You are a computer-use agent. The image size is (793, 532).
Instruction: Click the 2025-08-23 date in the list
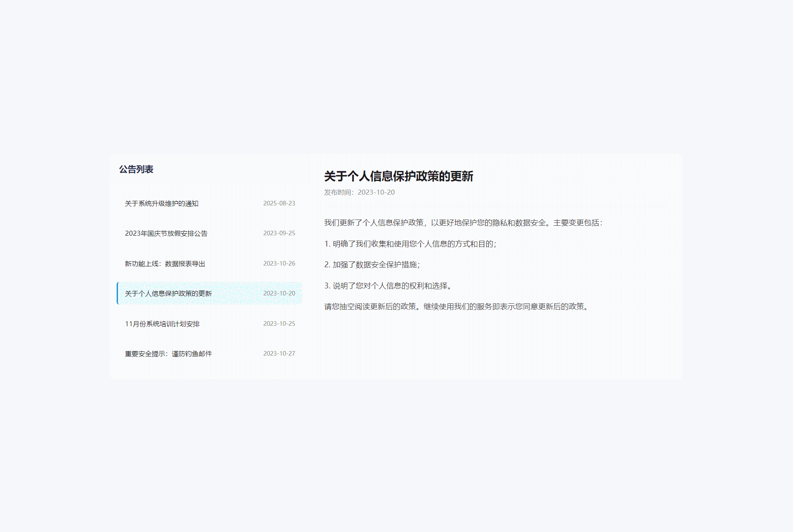click(x=279, y=203)
